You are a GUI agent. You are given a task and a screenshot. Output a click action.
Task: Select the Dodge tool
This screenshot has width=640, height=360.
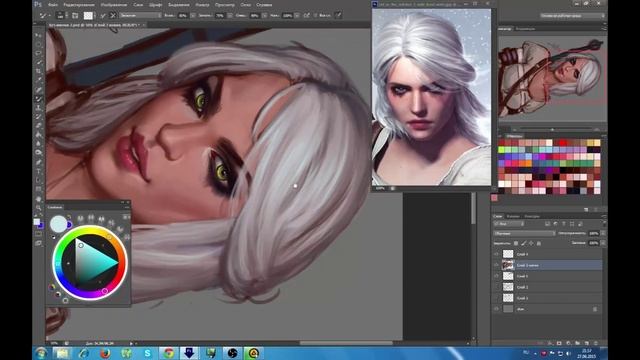pos(39,152)
